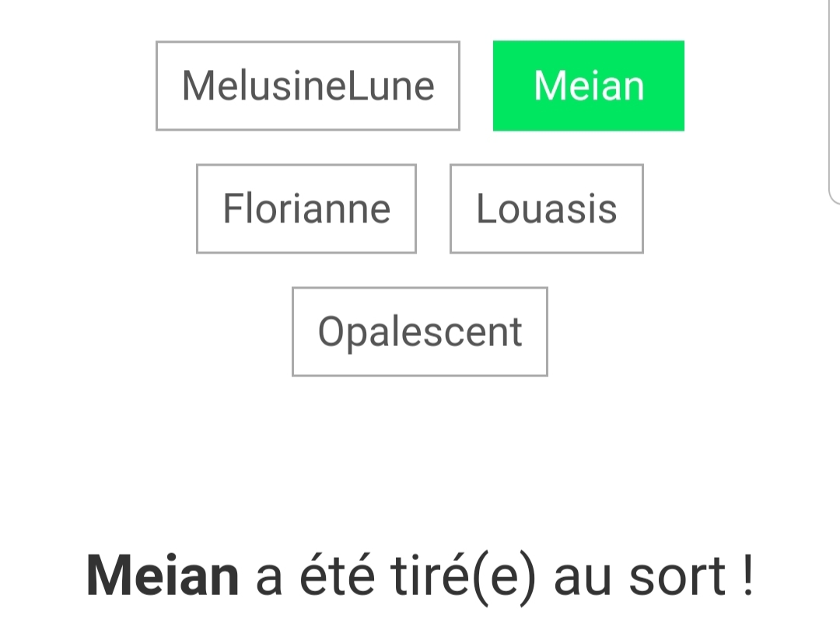Image resolution: width=840 pixels, height=644 pixels.
Task: Pick the participant named MelusineLune
Action: coord(308,86)
